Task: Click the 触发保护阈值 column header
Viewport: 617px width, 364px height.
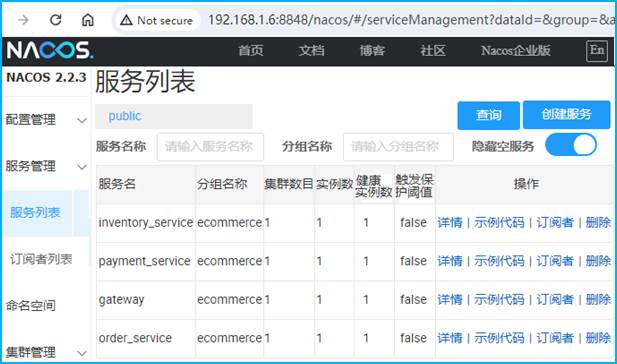Action: coord(414,186)
